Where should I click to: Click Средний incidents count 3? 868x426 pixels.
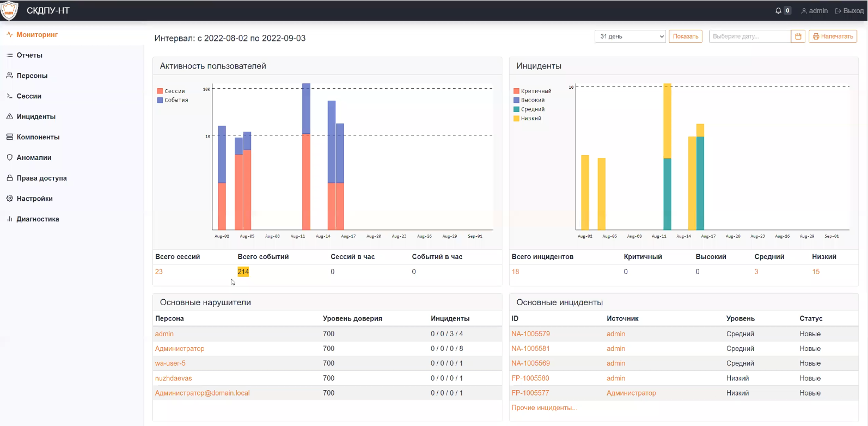pyautogui.click(x=756, y=271)
